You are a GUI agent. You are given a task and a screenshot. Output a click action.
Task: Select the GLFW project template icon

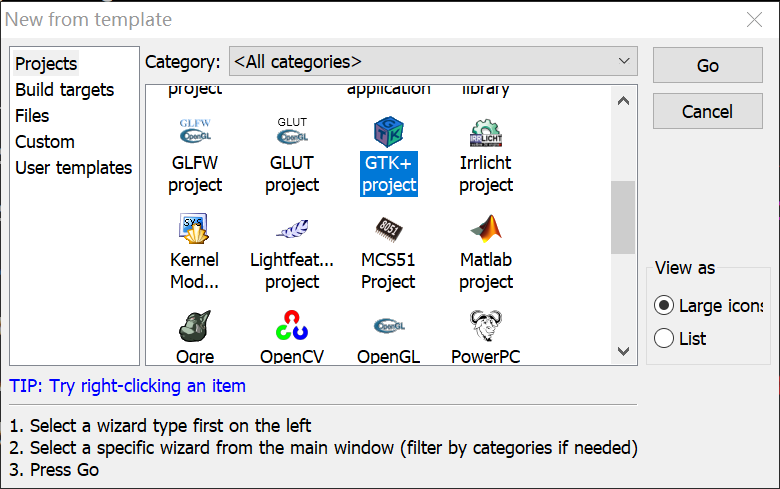click(x=194, y=132)
